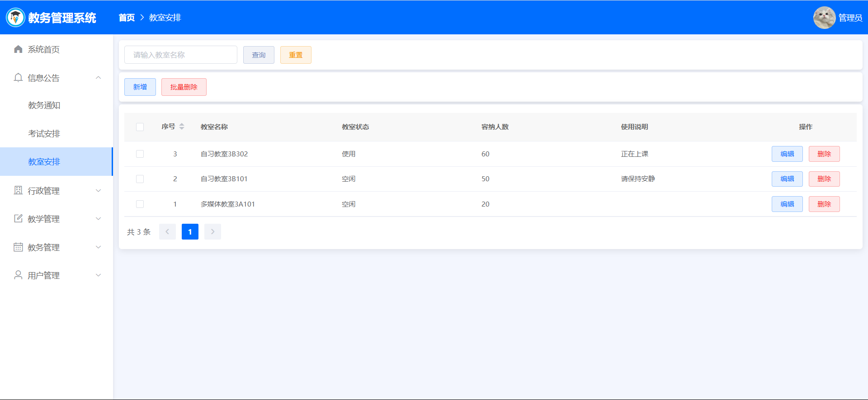Image resolution: width=868 pixels, height=400 pixels.
Task: Delete the 自习教室3B302 row
Action: point(824,154)
